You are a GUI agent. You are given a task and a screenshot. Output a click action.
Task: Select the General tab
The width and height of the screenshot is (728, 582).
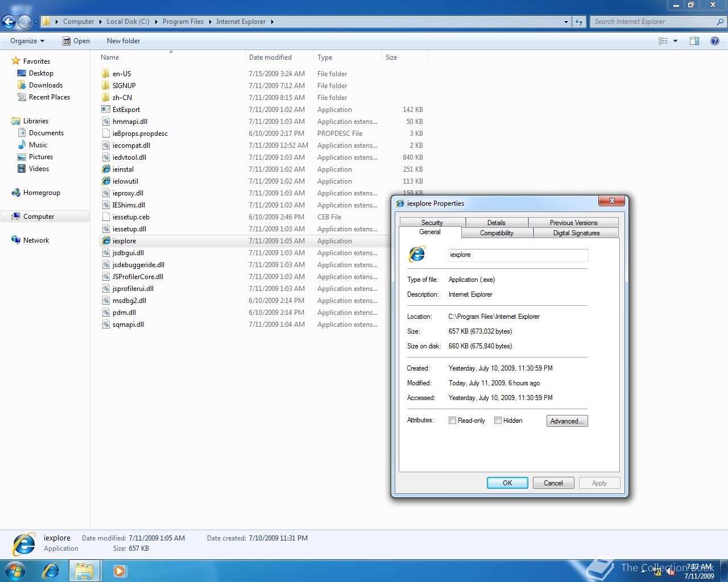click(430, 232)
